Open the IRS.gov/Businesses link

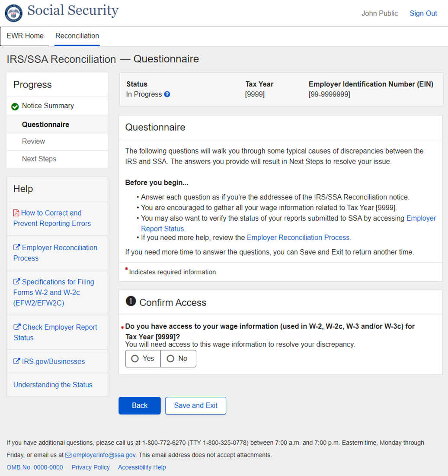pyautogui.click(x=53, y=361)
